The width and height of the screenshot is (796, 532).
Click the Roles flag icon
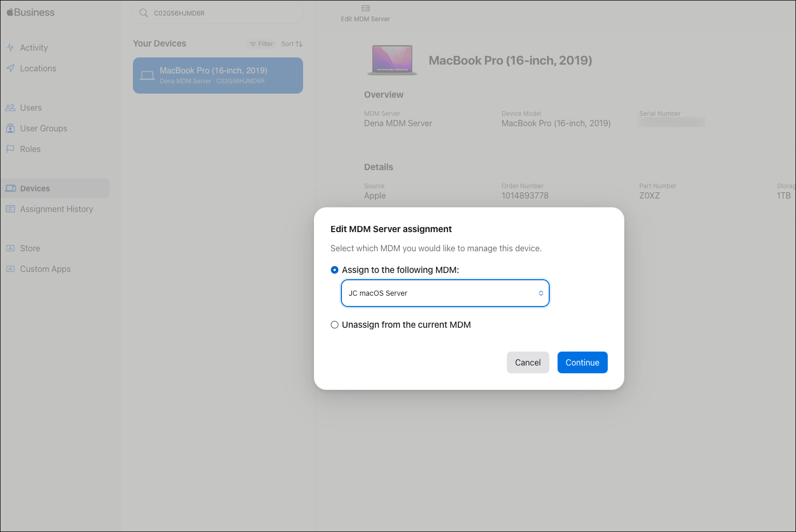coord(10,149)
